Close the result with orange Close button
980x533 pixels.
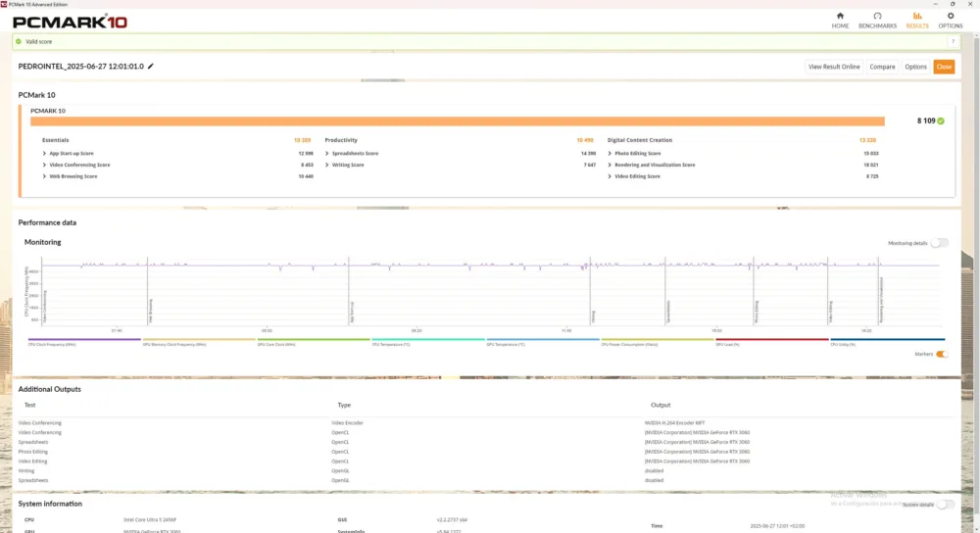coord(944,67)
